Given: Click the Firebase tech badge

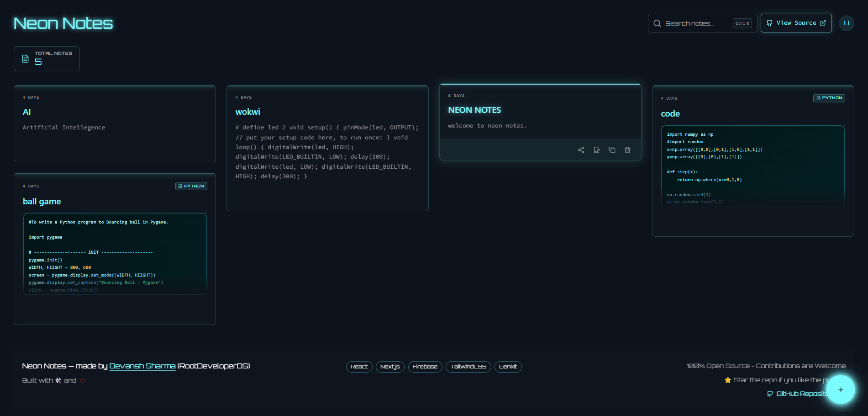Looking at the screenshot, I should (x=425, y=367).
